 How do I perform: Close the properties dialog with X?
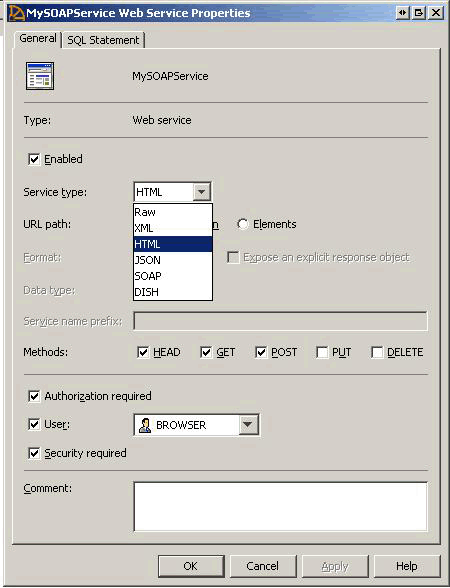tap(436, 13)
